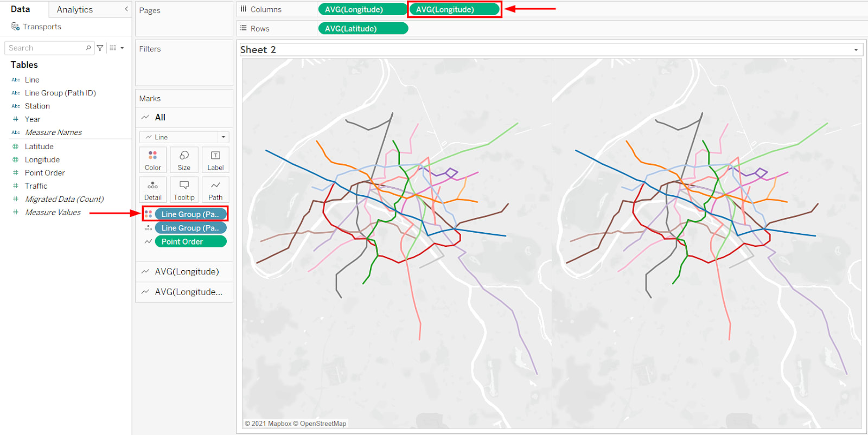Open the view-as-list options icon

click(113, 48)
